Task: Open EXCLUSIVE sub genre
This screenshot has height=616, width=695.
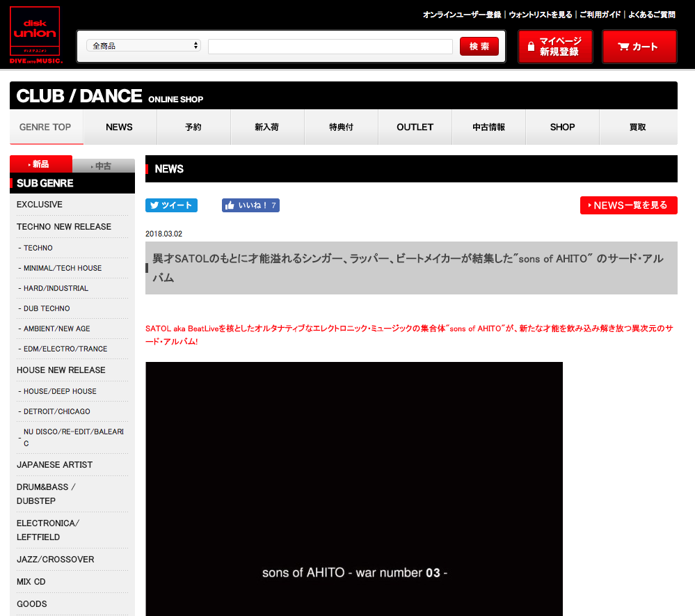Action: pos(40,205)
